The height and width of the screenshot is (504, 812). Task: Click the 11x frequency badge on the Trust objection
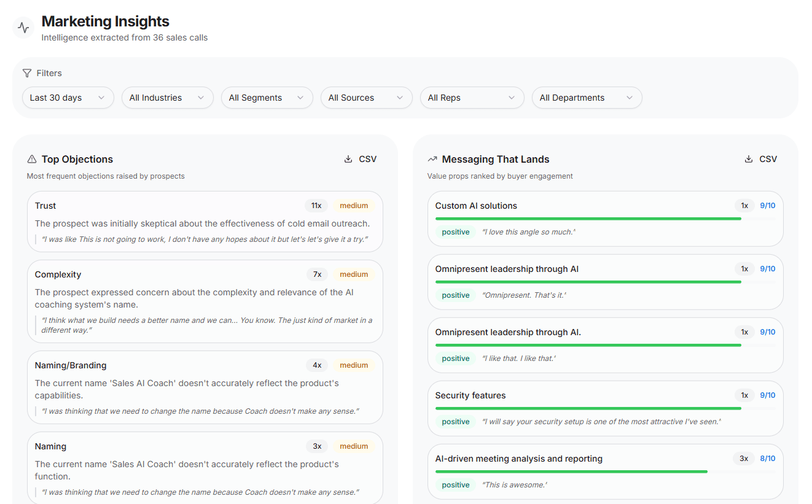pyautogui.click(x=317, y=205)
